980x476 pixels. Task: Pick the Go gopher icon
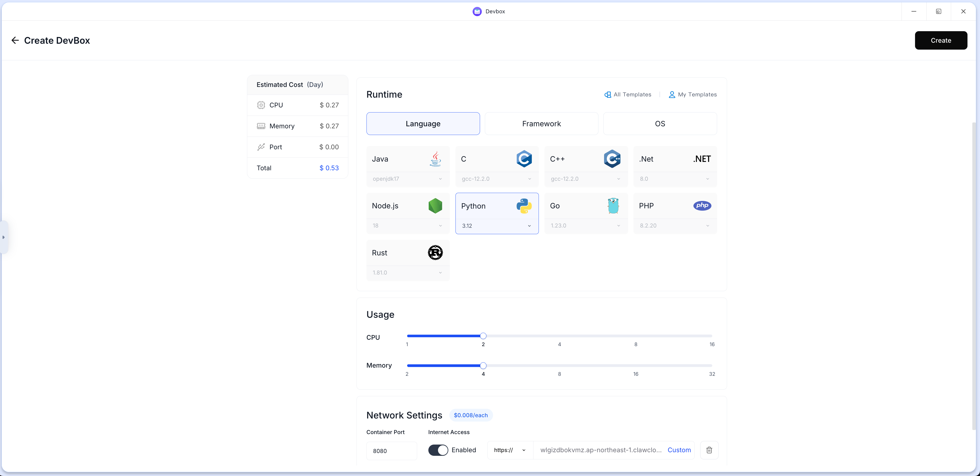pos(613,206)
